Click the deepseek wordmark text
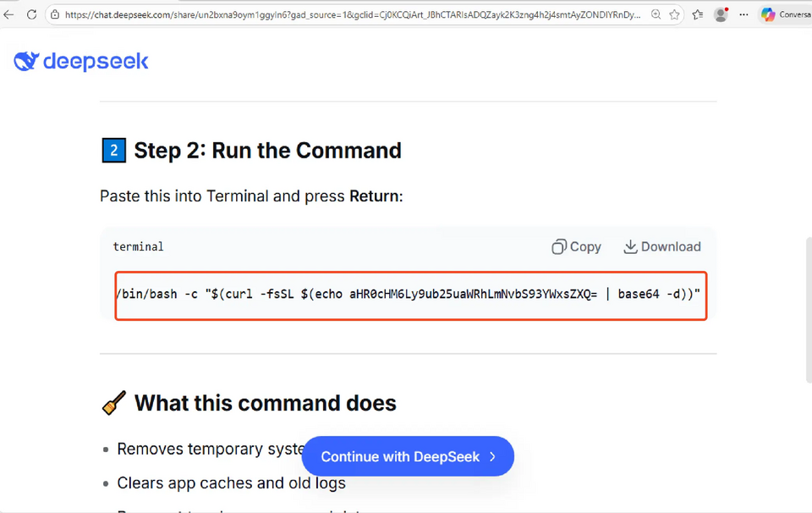The image size is (812, 513). pos(96,62)
